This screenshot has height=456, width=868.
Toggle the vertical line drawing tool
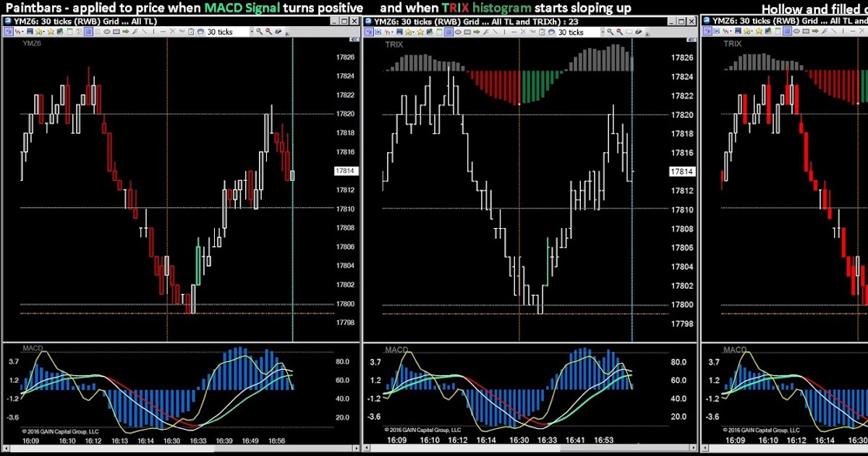(x=153, y=33)
